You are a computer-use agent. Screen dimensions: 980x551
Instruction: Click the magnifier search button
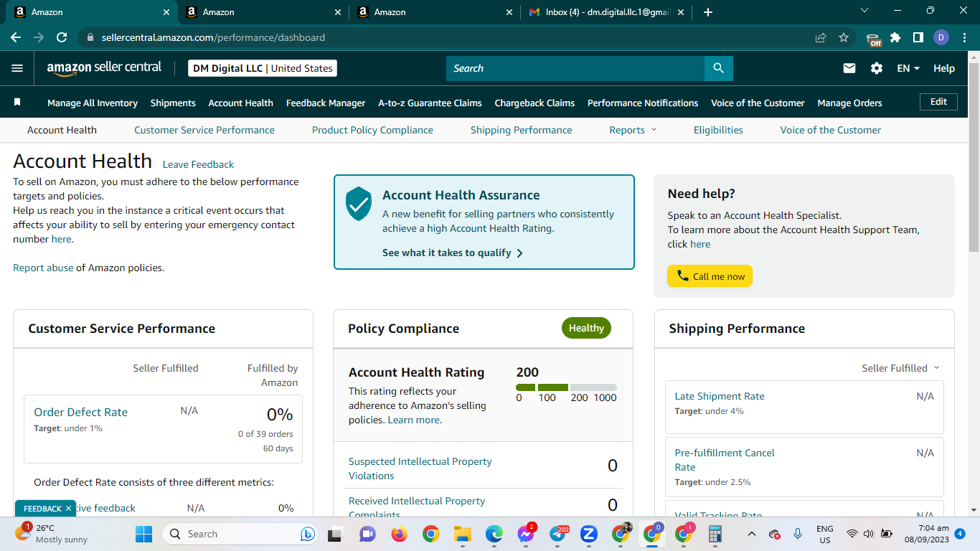[x=718, y=68]
